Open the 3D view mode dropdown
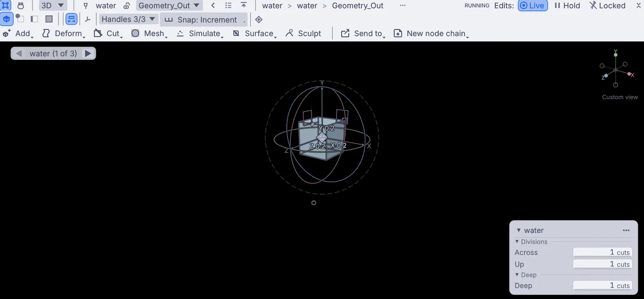 [52, 6]
